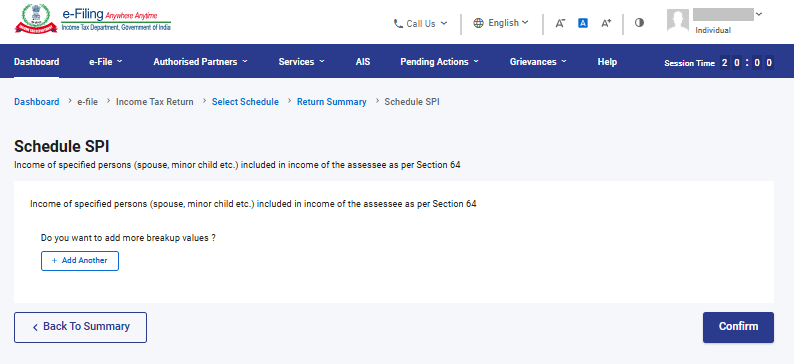Click the e-file breadcrumb text
The width and height of the screenshot is (794, 364).
[88, 102]
